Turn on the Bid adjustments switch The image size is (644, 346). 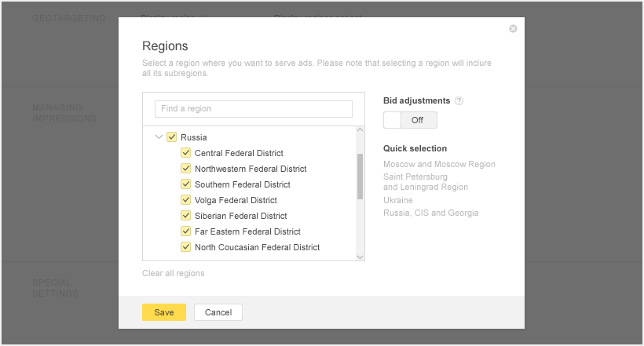click(x=410, y=120)
